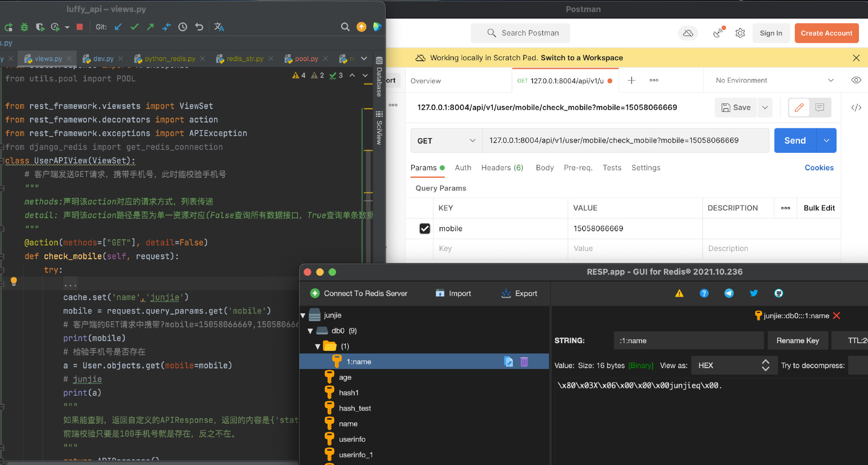868x465 pixels.
Task: Stop the running process in PyCharm
Action: (x=79, y=27)
